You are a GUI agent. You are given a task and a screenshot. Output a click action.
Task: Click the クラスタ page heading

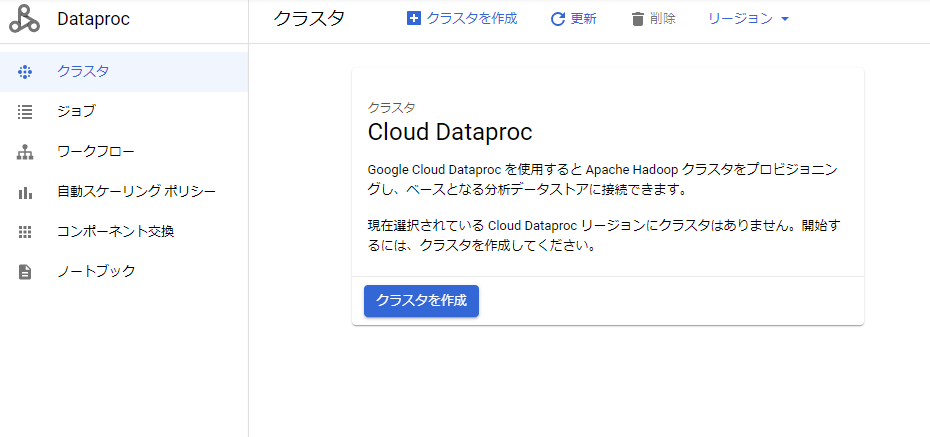[x=309, y=18]
